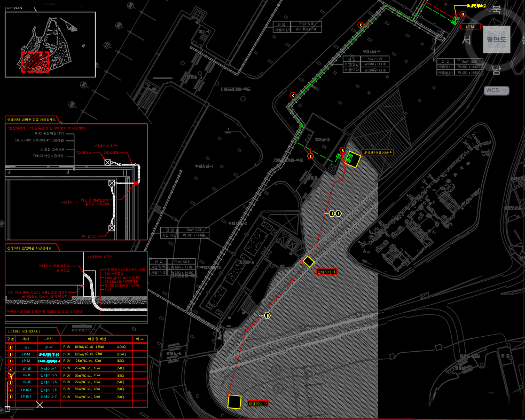Click the 배관 및 배선 column header

click(x=96, y=339)
